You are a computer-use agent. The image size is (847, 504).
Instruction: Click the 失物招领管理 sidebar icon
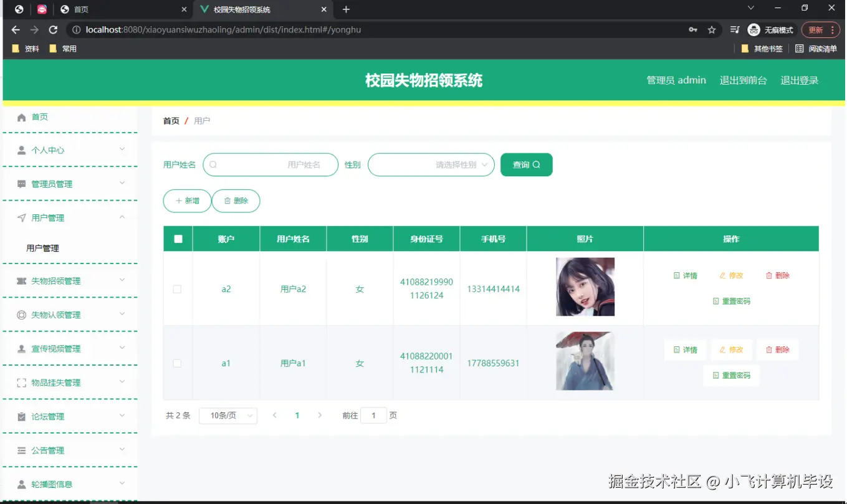pyautogui.click(x=22, y=281)
